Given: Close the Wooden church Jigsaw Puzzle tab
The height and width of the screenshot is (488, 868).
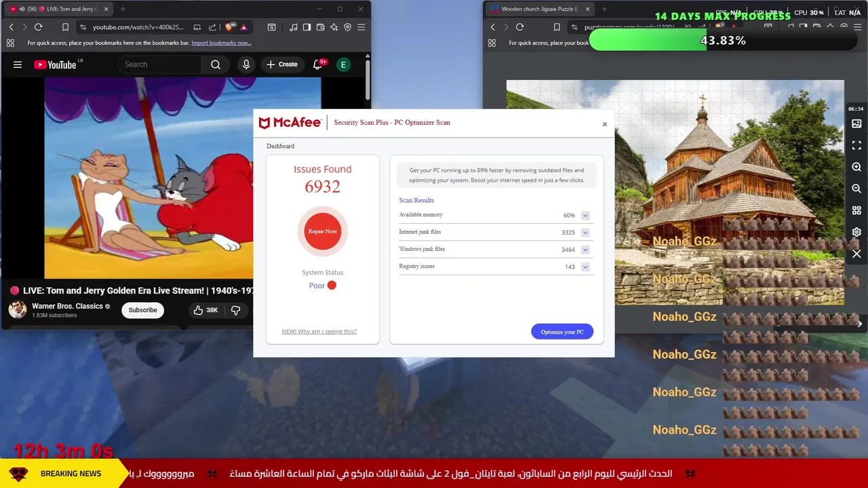Looking at the screenshot, I should pos(587,9).
